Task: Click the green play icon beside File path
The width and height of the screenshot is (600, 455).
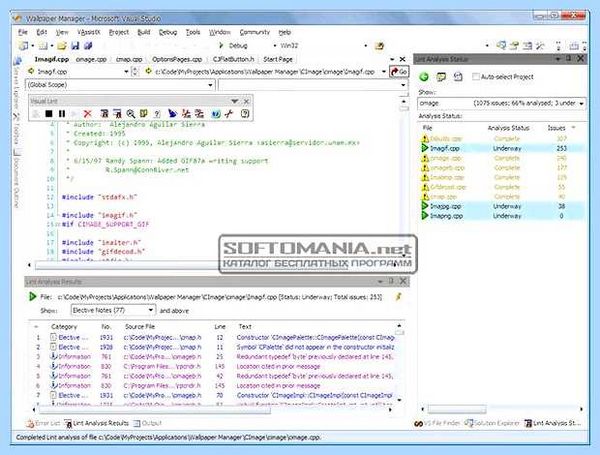Action: tap(33, 297)
